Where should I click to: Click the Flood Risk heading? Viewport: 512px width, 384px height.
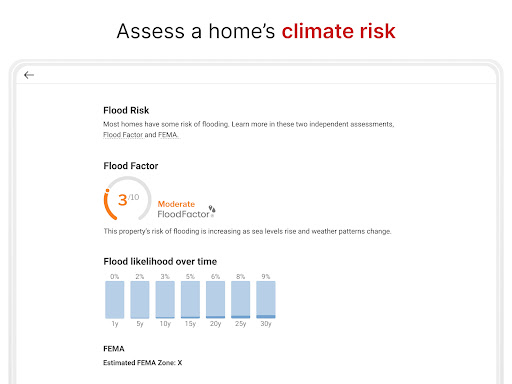[126, 110]
